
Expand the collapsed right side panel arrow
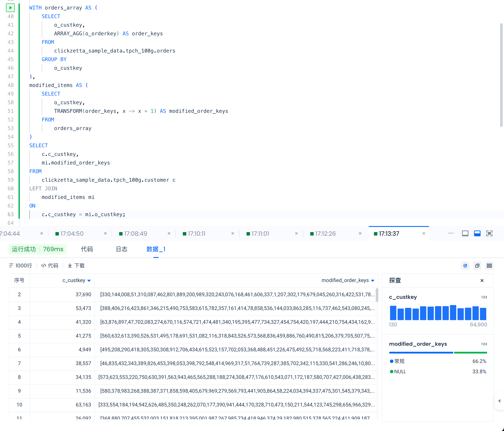(x=499, y=401)
